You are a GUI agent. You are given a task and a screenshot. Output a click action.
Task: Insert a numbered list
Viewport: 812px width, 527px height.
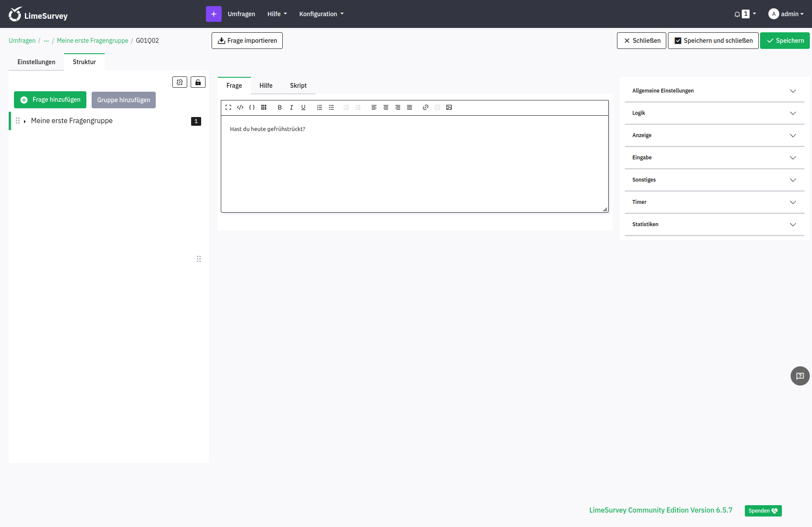point(319,107)
